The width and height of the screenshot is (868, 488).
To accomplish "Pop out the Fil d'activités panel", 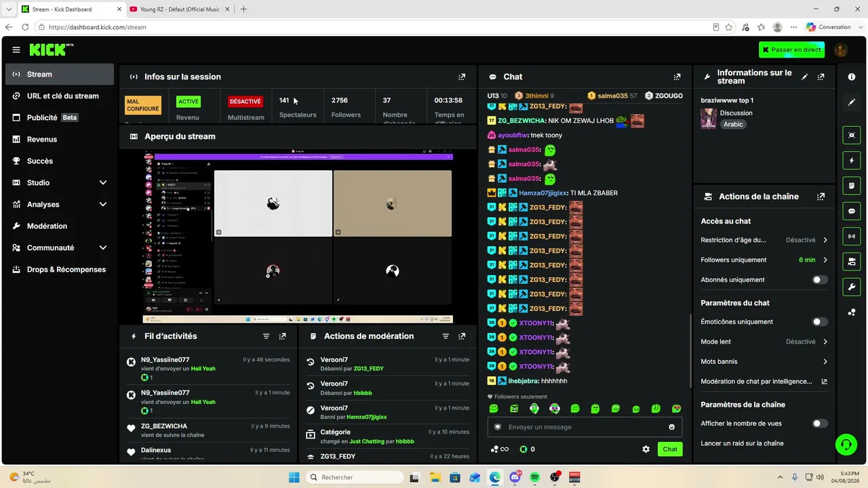I will pos(283,336).
